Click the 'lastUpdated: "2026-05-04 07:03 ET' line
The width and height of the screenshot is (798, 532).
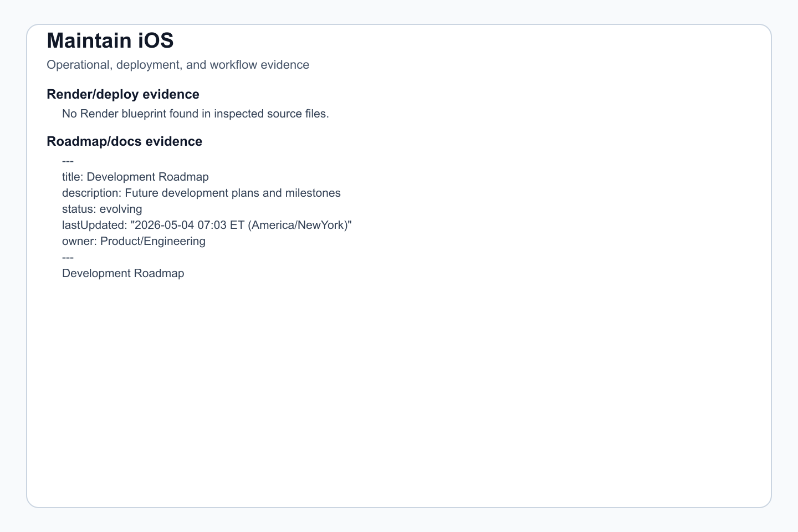(x=207, y=225)
